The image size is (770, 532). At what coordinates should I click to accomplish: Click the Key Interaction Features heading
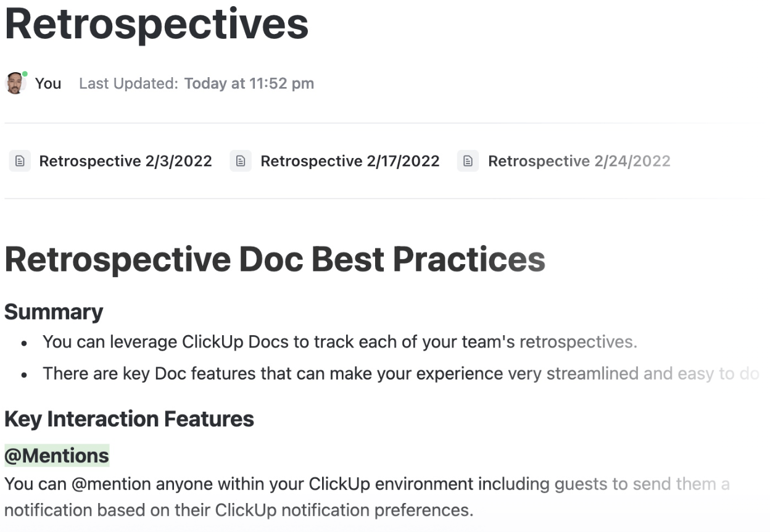[129, 419]
